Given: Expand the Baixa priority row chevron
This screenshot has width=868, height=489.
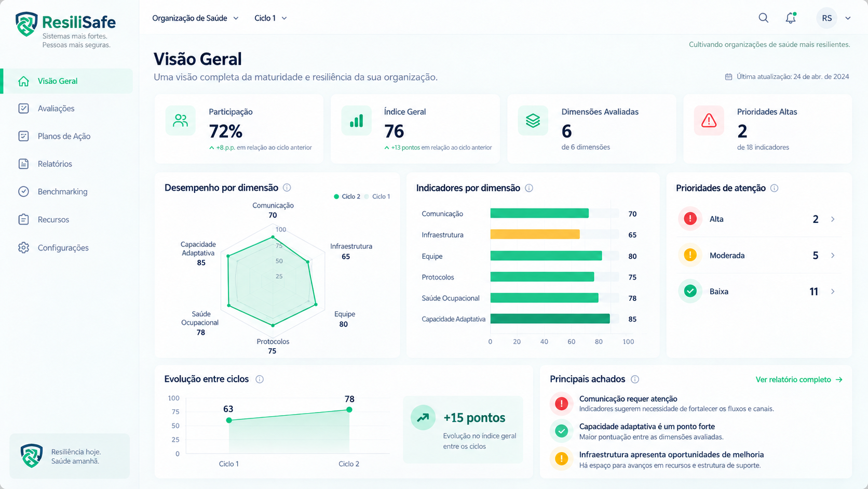Looking at the screenshot, I should pyautogui.click(x=833, y=292).
